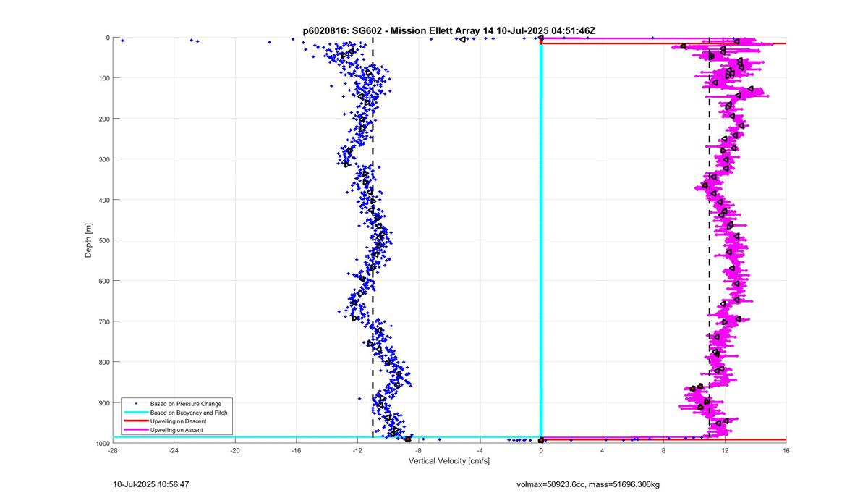The image size is (868, 498).
Task: Click the x-axis tick label '-4'
Action: coord(480,450)
